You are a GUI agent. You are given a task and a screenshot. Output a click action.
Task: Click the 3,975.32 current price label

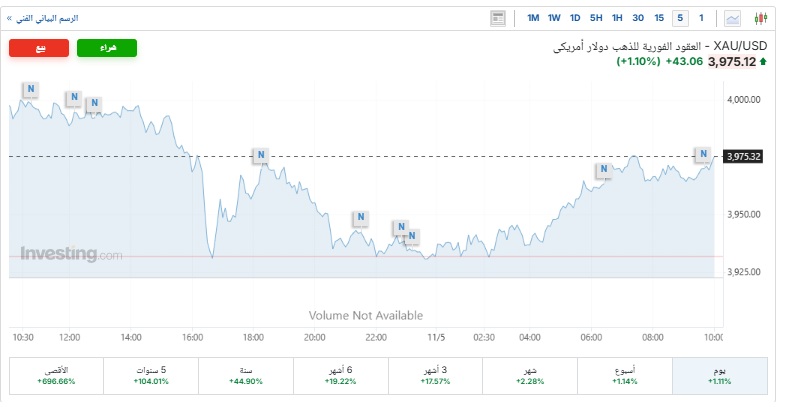click(x=744, y=156)
